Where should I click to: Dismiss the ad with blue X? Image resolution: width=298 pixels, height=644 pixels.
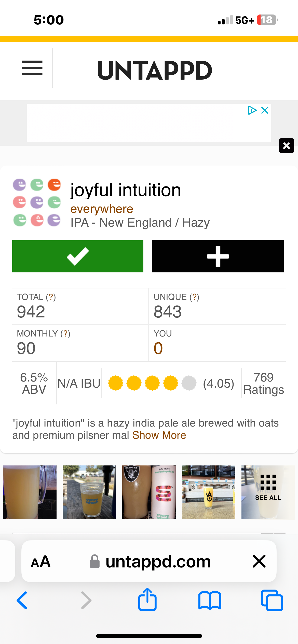pos(265,110)
